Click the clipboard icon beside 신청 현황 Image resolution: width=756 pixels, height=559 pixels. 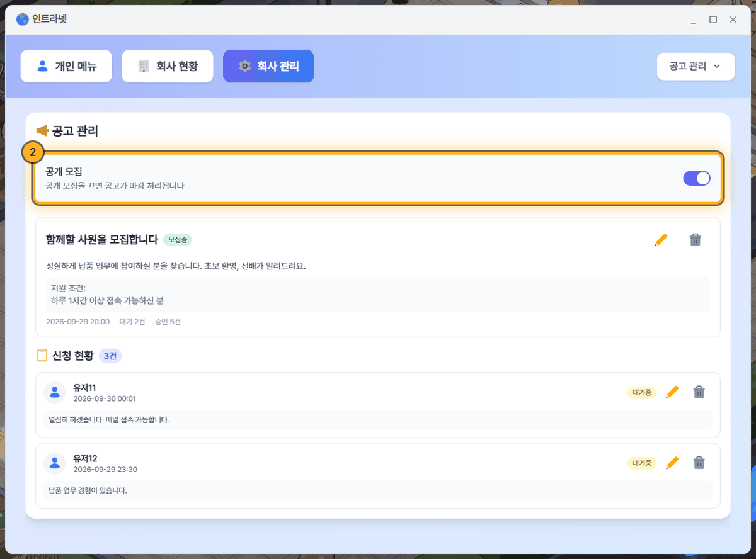42,356
